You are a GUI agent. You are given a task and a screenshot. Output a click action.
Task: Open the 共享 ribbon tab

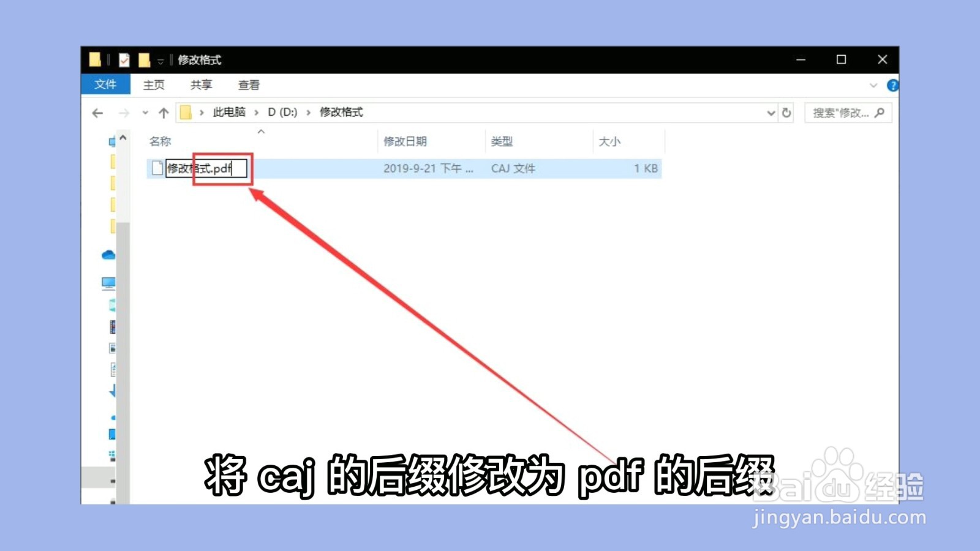200,85
